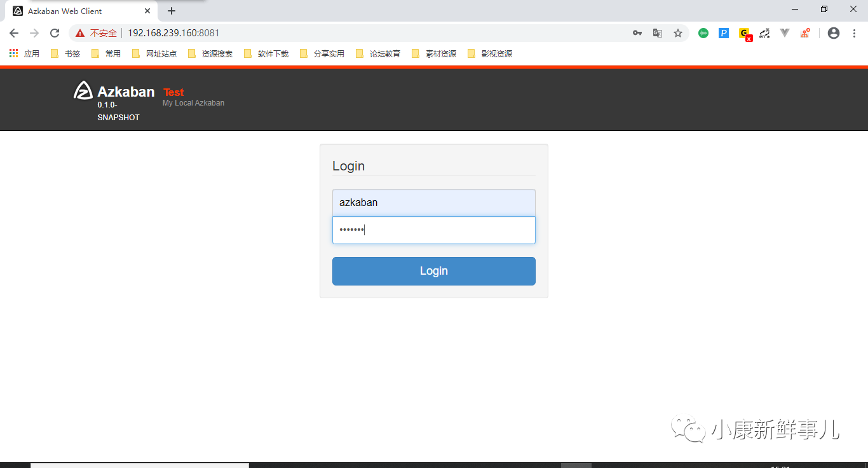868x468 pixels.
Task: Open the 素材资源 bookmark folder
Action: coord(434,54)
